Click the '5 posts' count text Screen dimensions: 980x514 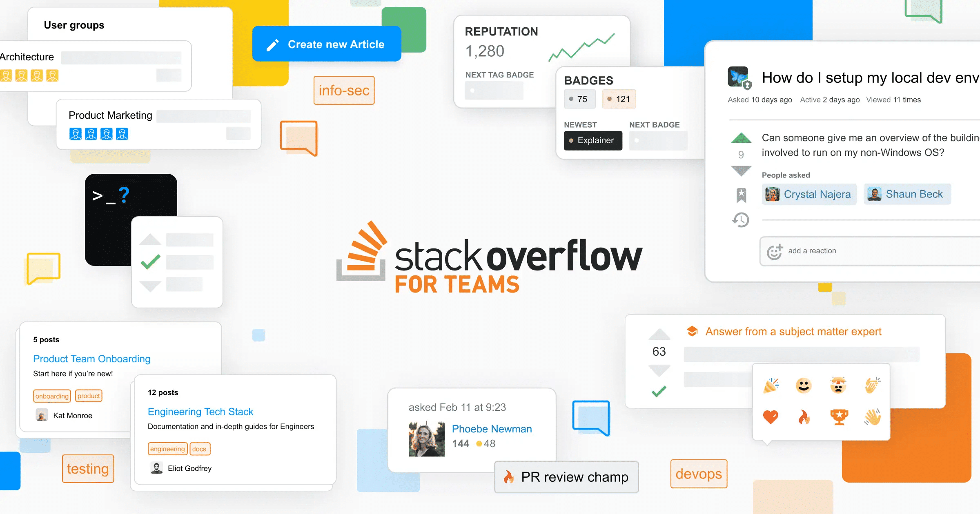tap(46, 339)
